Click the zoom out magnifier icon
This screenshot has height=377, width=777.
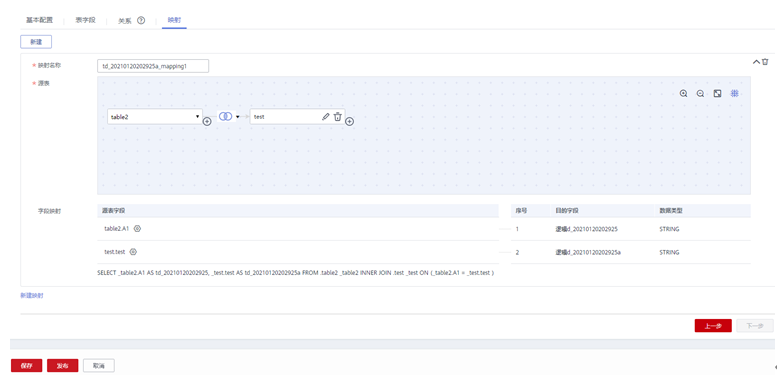[x=700, y=93]
